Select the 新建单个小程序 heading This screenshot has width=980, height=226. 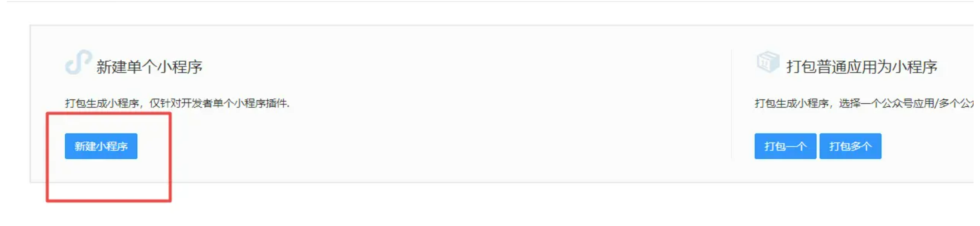(149, 67)
